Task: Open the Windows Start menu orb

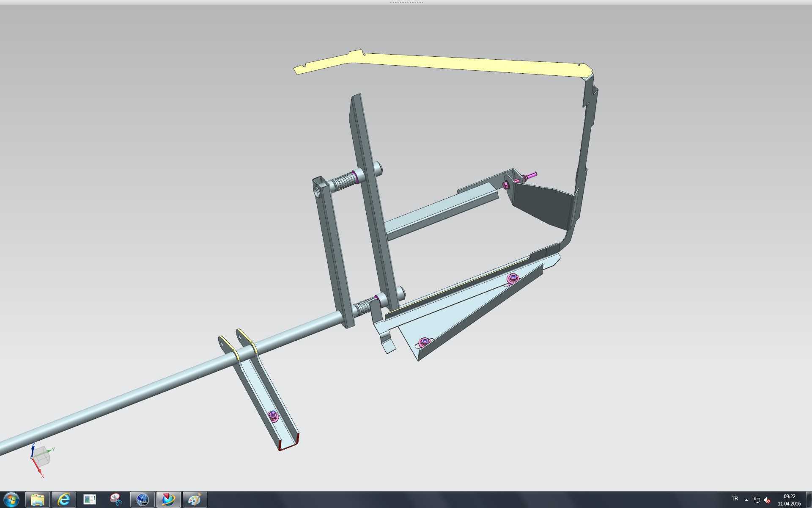Action: coord(11,500)
